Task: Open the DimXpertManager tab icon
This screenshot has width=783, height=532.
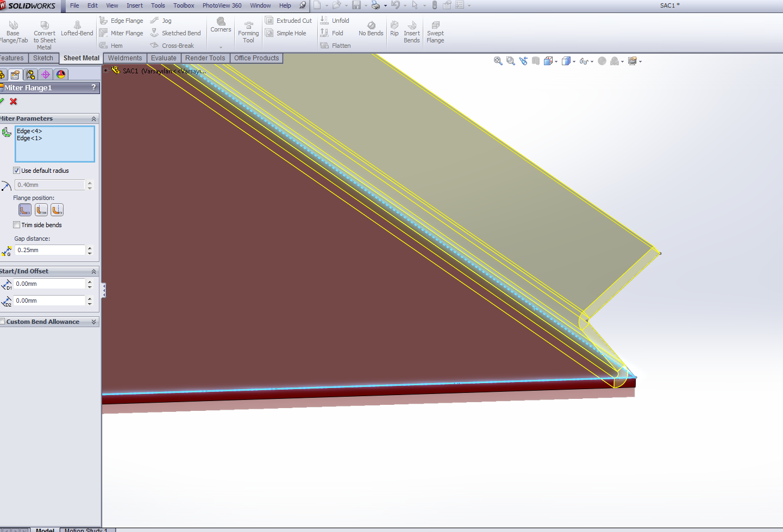Action: [x=46, y=74]
